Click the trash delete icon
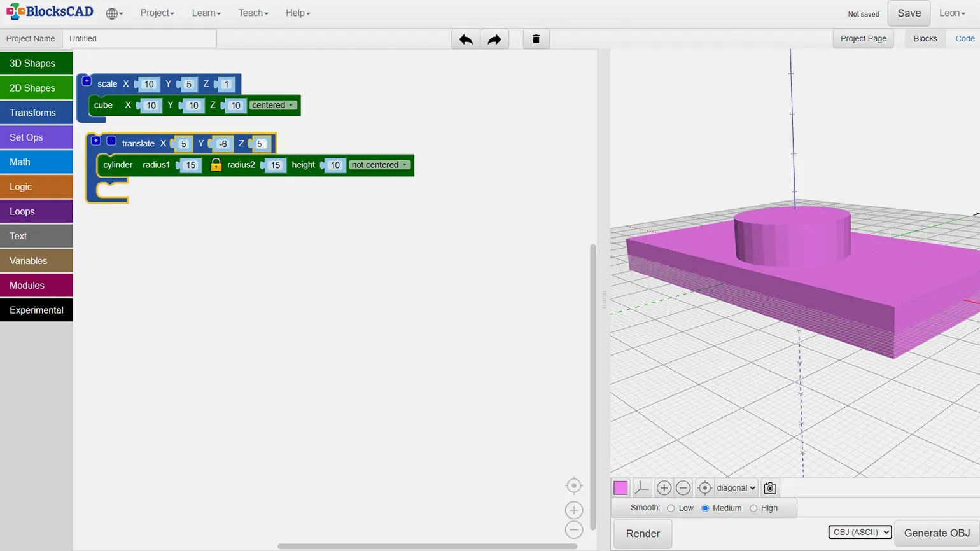980x551 pixels. click(x=536, y=39)
